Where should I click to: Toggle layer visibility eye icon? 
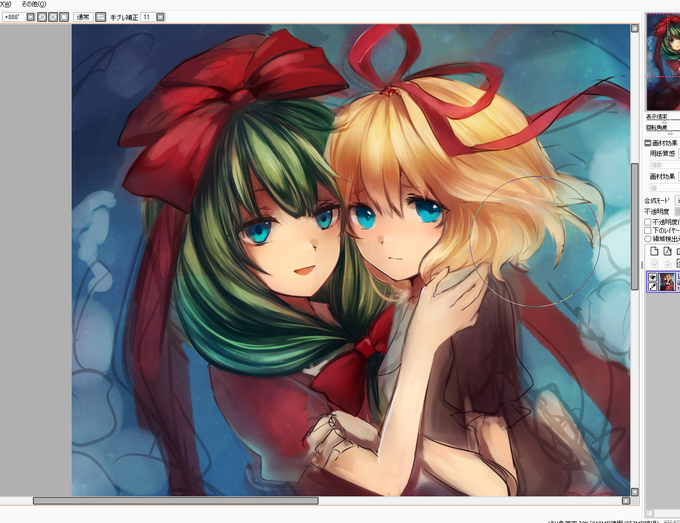tap(652, 277)
